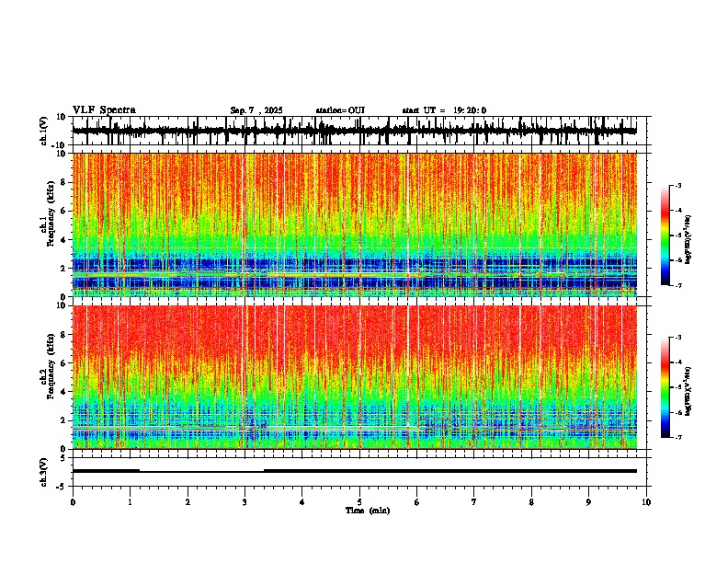Click the "ch.1(V)" waveform axis label
This screenshot has width=728, height=563.
click(44, 131)
